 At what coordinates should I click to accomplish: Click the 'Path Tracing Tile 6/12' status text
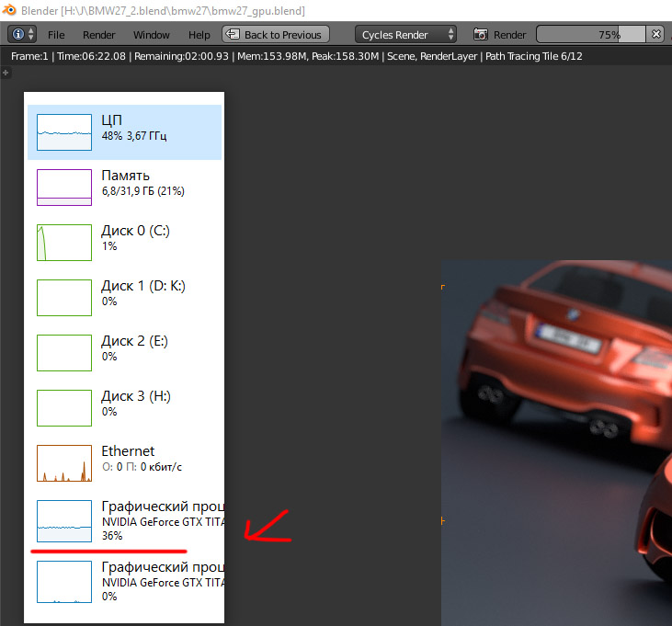[x=533, y=56]
